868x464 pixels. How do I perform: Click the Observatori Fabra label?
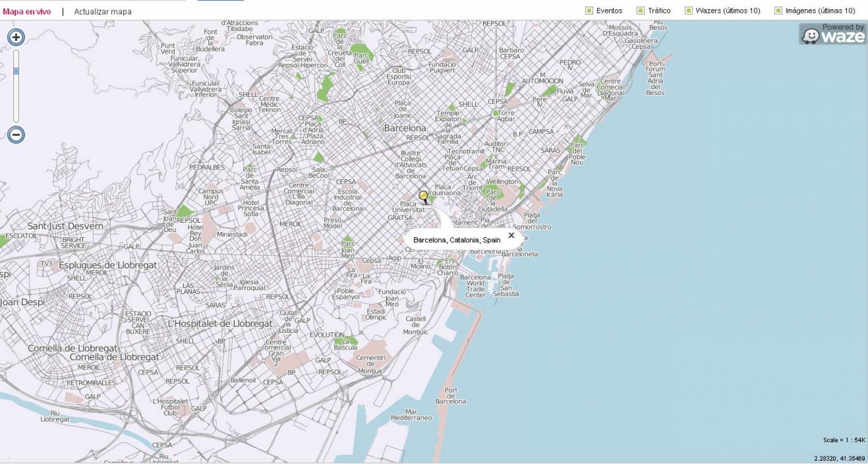[254, 40]
